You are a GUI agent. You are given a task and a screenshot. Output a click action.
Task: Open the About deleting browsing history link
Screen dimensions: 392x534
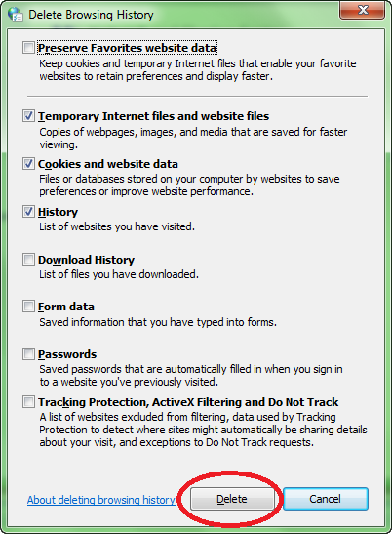click(x=101, y=500)
